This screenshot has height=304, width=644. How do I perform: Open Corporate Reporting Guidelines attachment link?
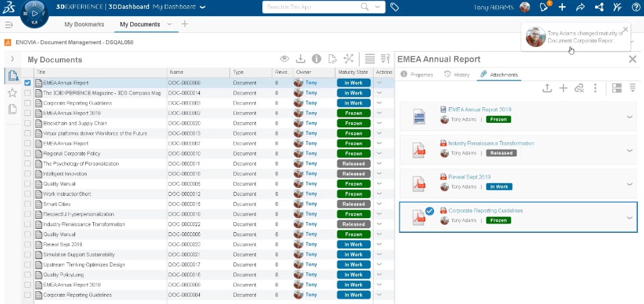tap(486, 211)
